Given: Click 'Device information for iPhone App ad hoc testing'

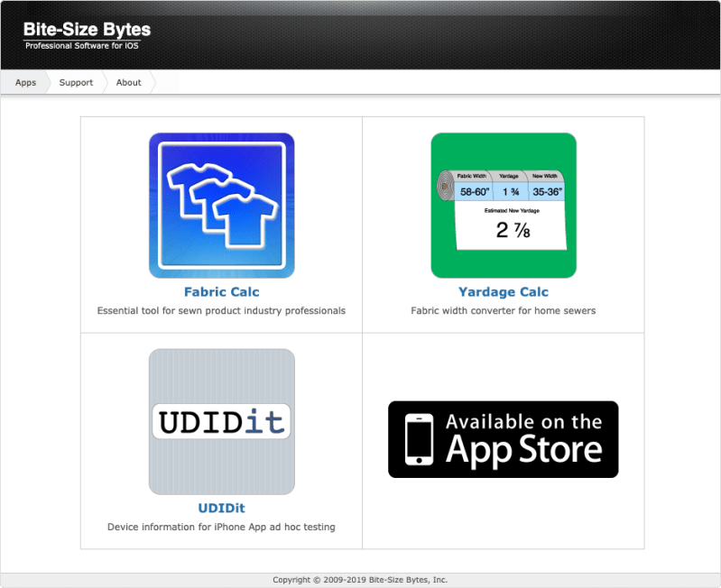Looking at the screenshot, I should tap(221, 527).
